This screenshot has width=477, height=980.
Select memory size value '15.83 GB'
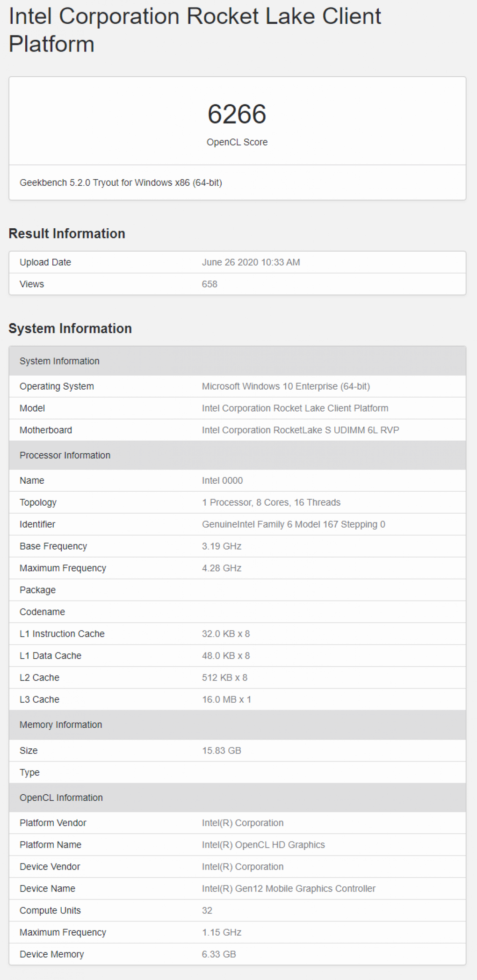[x=222, y=751]
